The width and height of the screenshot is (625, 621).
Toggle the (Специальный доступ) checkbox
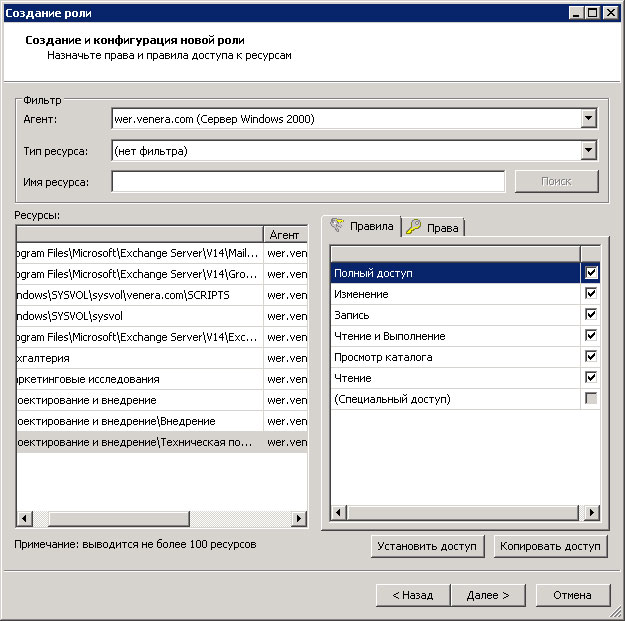pyautogui.click(x=591, y=398)
